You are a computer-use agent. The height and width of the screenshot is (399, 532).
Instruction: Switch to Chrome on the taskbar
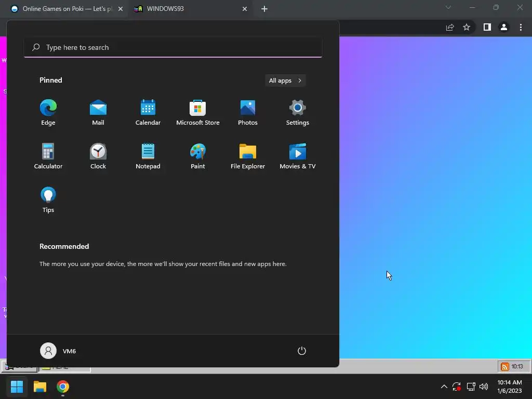click(x=63, y=387)
